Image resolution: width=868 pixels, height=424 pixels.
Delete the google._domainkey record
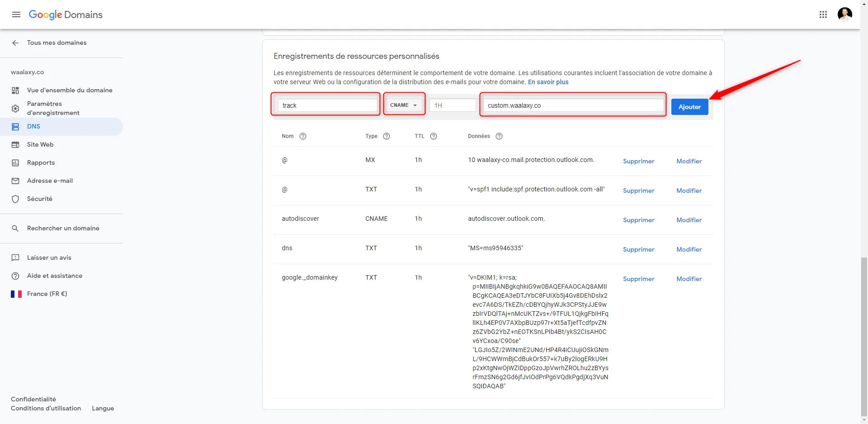[638, 279]
